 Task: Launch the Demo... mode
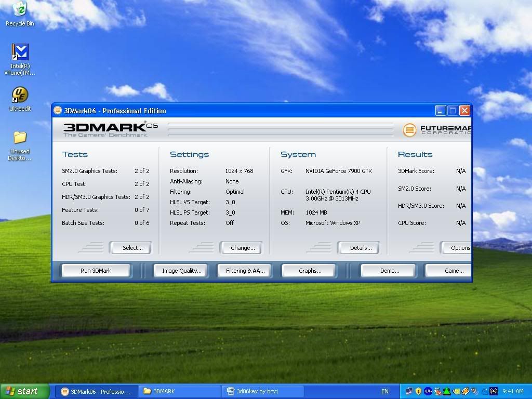(389, 271)
